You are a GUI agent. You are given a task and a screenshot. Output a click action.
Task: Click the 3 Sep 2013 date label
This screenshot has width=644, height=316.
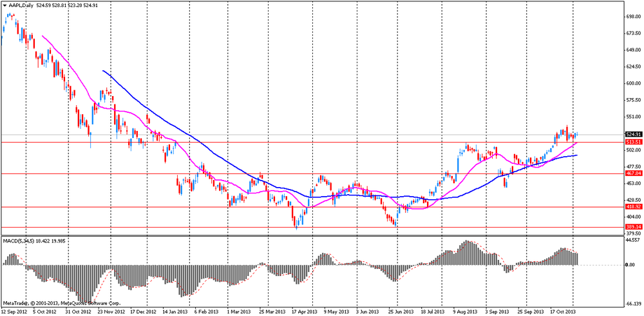pyautogui.click(x=498, y=312)
